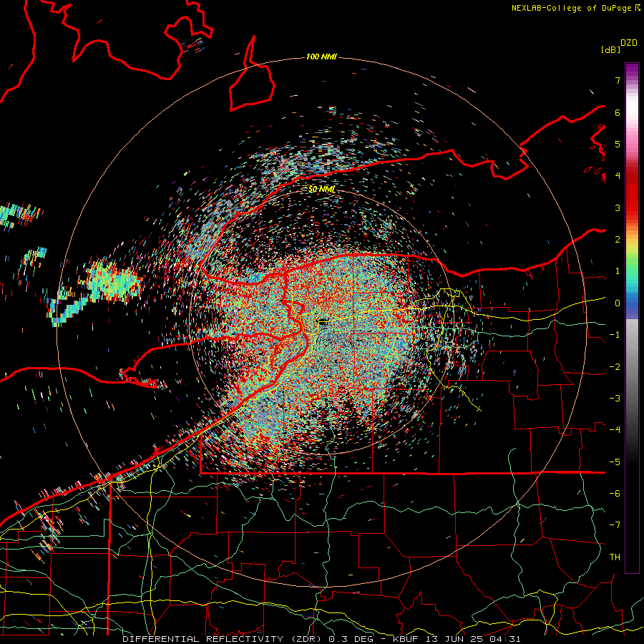The height and width of the screenshot is (644, 644).
Task: Click the vertical ZDR color scale bar
Action: pos(632,318)
